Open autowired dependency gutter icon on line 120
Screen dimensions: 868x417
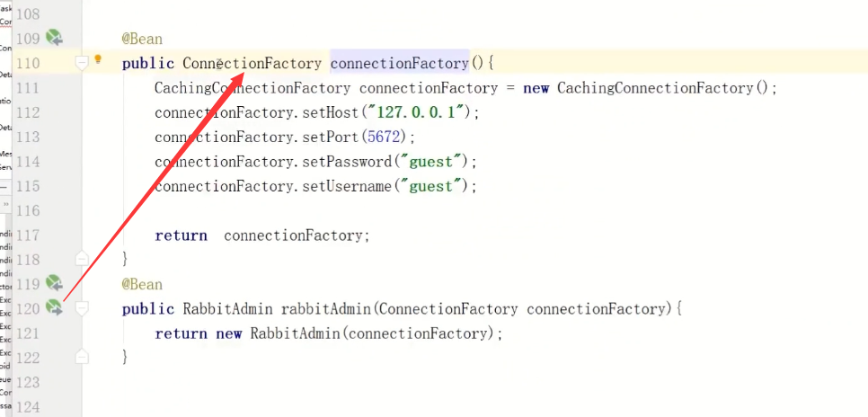54,308
